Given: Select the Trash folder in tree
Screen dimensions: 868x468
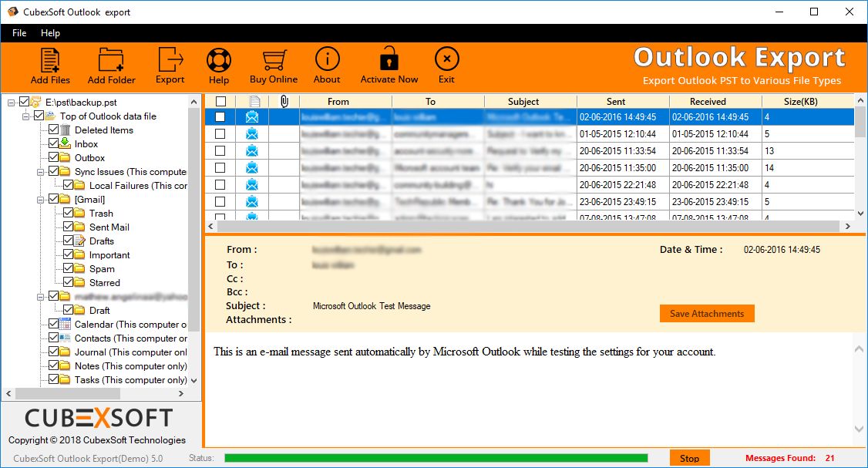Looking at the screenshot, I should tap(102, 213).
